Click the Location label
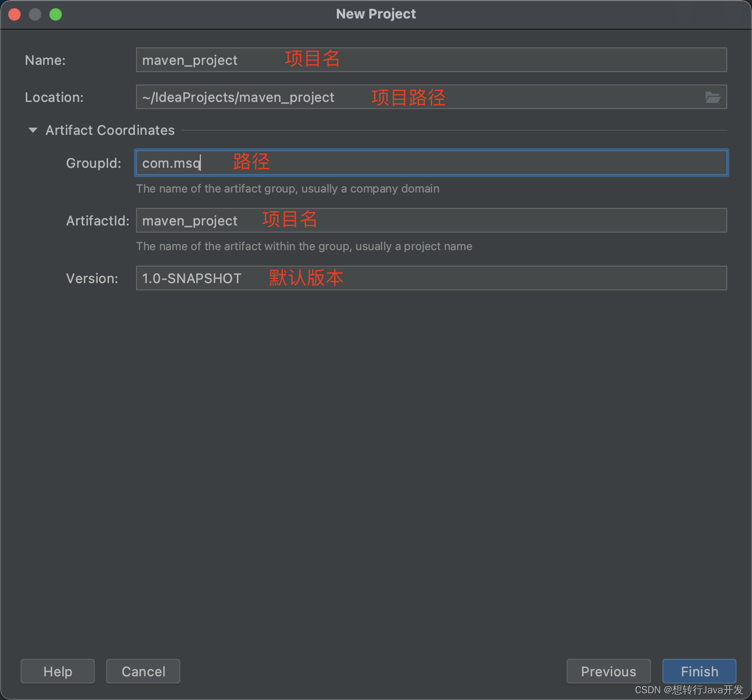 [x=54, y=97]
